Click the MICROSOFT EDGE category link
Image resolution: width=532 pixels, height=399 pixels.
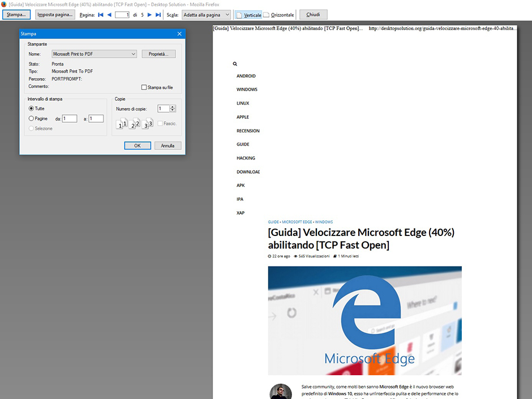pos(297,222)
